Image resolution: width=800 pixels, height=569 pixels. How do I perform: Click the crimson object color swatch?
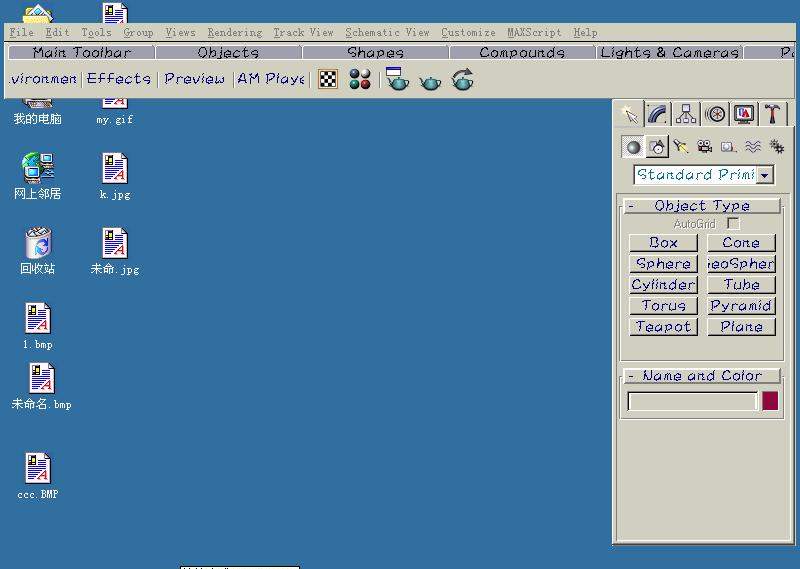[770, 401]
